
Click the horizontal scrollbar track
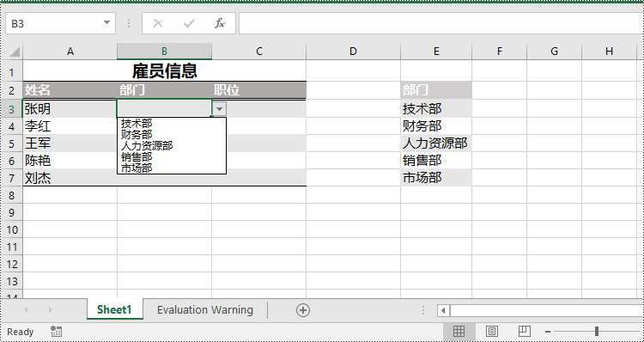pos(546,311)
